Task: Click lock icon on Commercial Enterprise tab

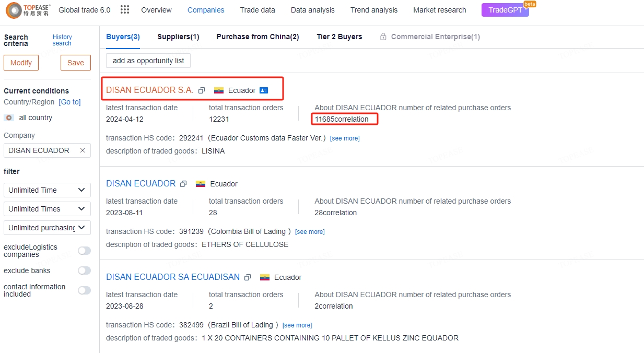Action: pyautogui.click(x=383, y=37)
